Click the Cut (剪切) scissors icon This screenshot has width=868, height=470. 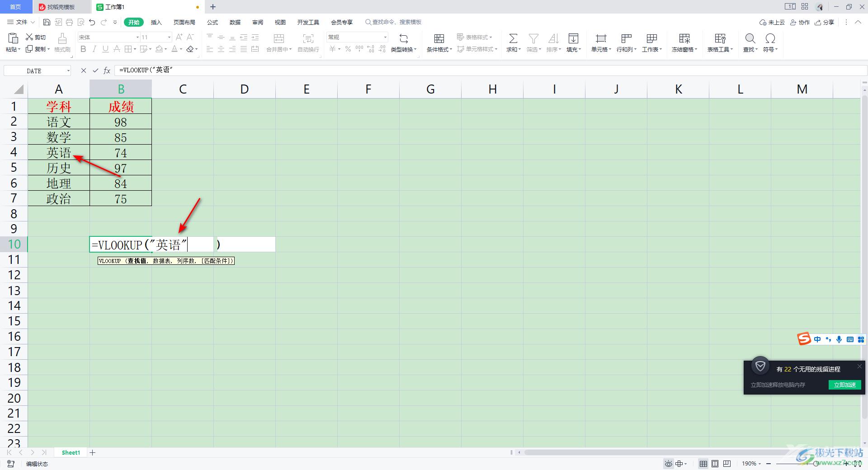[29, 37]
